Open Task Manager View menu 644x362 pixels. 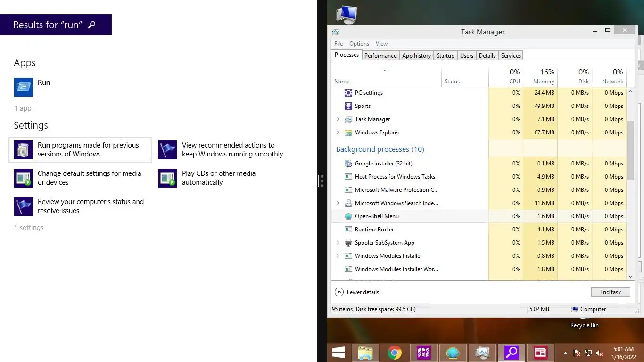(x=381, y=44)
